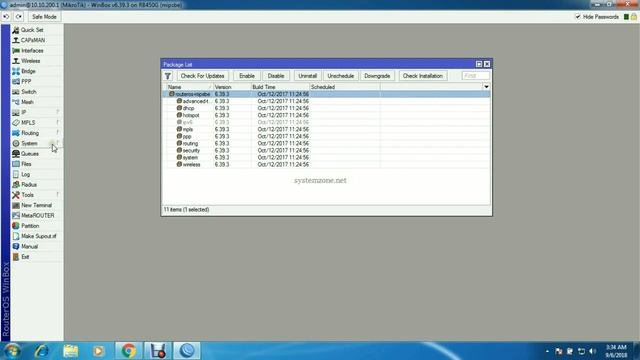Select the routing package row
The height and width of the screenshot is (360, 640).
(327, 143)
